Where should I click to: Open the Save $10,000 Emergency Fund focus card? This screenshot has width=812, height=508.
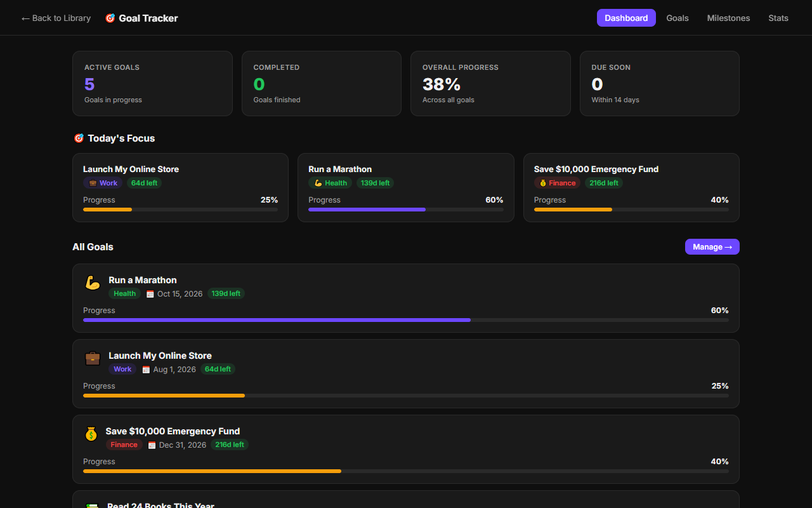[x=631, y=188]
